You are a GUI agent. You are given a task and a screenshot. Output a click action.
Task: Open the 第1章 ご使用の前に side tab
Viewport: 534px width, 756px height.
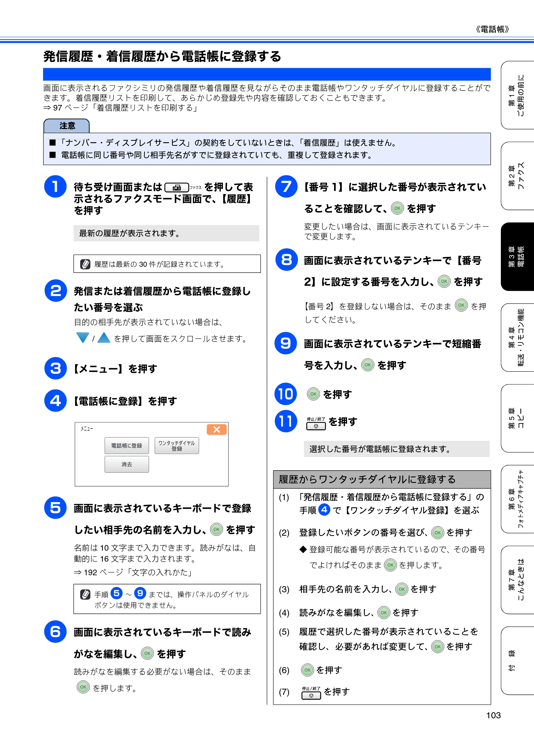[517, 95]
